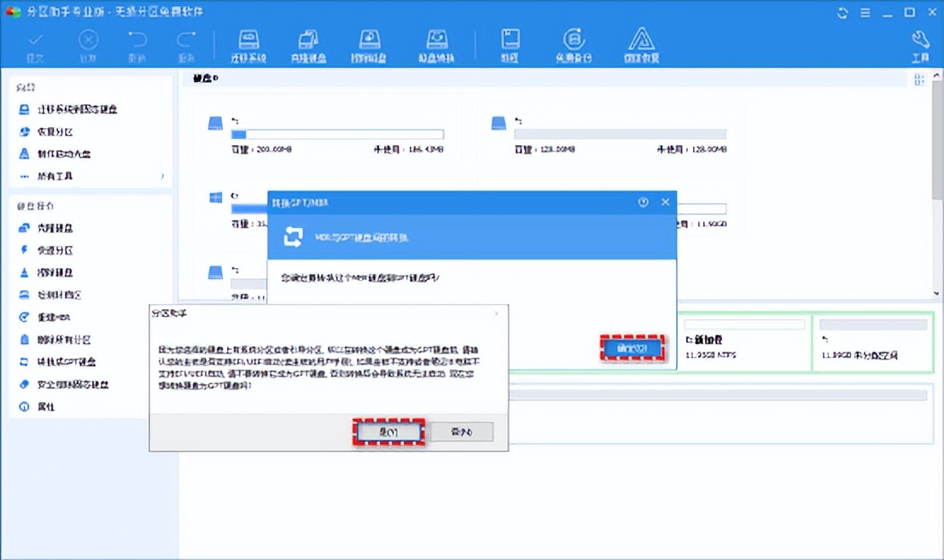Click the 否 button to cancel
944x560 pixels.
point(461,432)
